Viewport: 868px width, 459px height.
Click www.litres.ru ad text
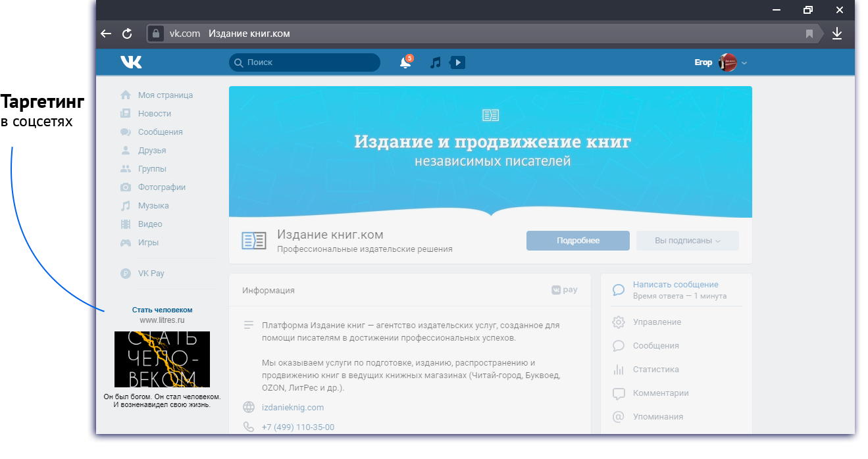162,320
